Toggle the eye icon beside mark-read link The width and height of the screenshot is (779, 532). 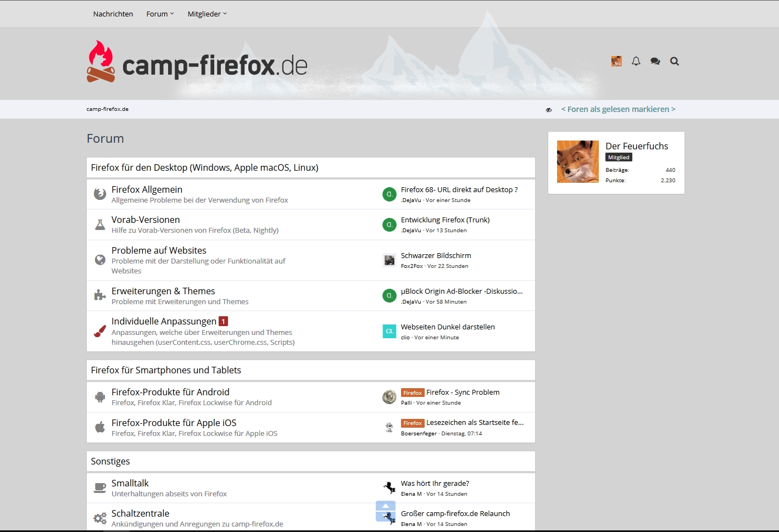point(548,110)
